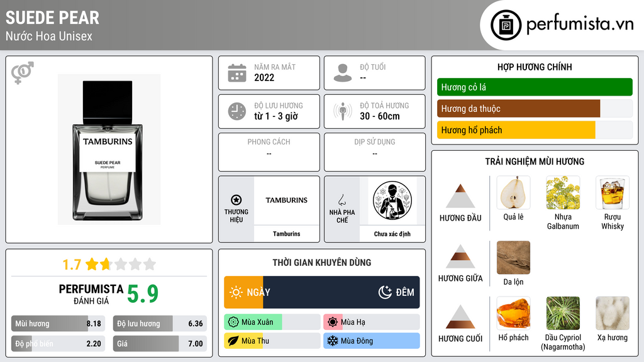Click the perfumista.vn bottle logo icon

point(506,25)
